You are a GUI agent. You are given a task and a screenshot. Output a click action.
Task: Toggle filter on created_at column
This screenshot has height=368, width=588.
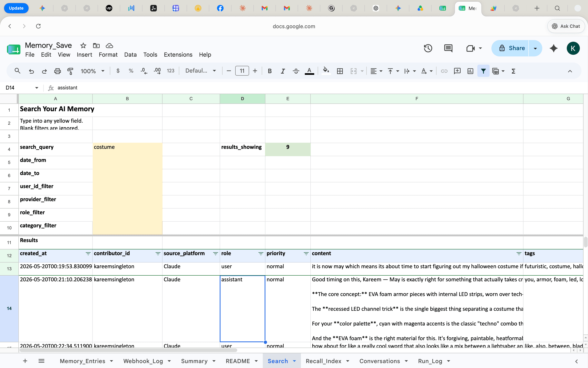coord(88,254)
